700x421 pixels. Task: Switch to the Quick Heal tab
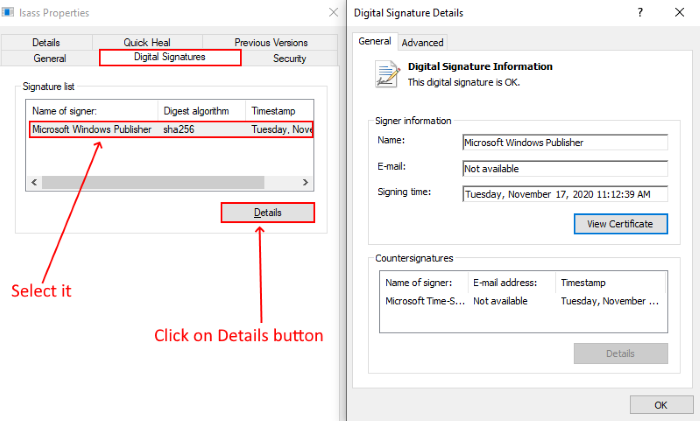pyautogui.click(x=147, y=42)
